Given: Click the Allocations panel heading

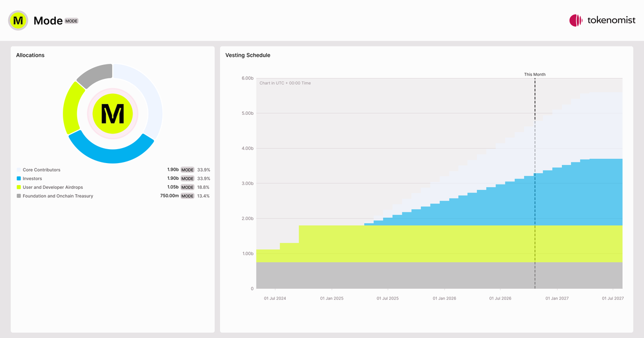Looking at the screenshot, I should pyautogui.click(x=31, y=55).
